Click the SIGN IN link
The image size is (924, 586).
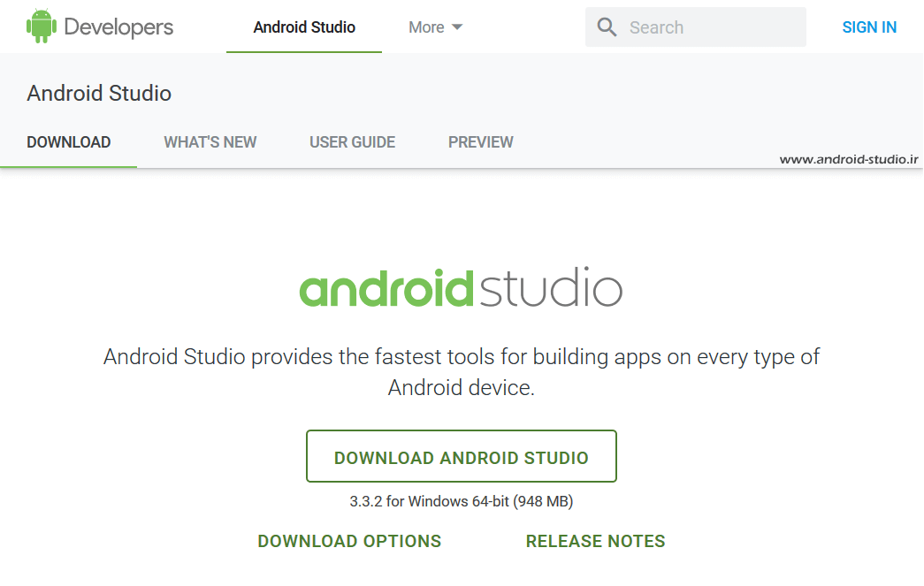tap(869, 27)
